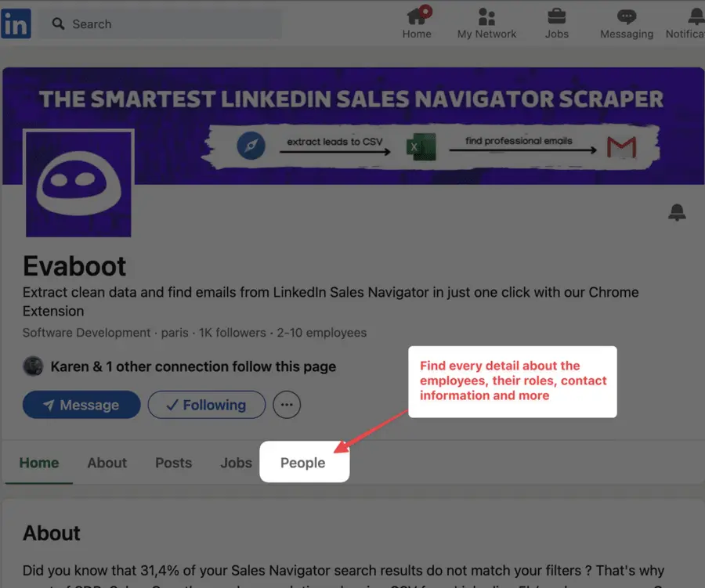Switch to the People tab
This screenshot has width=705, height=588.
[x=303, y=463]
